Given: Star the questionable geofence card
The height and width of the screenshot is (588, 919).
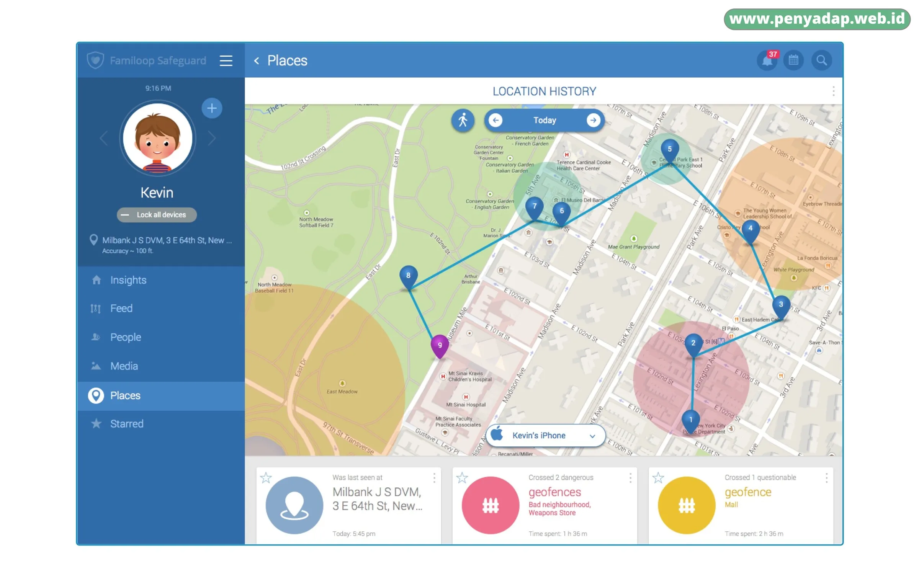Looking at the screenshot, I should [658, 478].
